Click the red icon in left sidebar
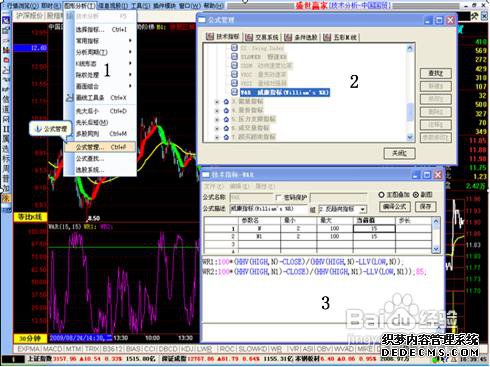The width and height of the screenshot is (490, 367). 6,60
